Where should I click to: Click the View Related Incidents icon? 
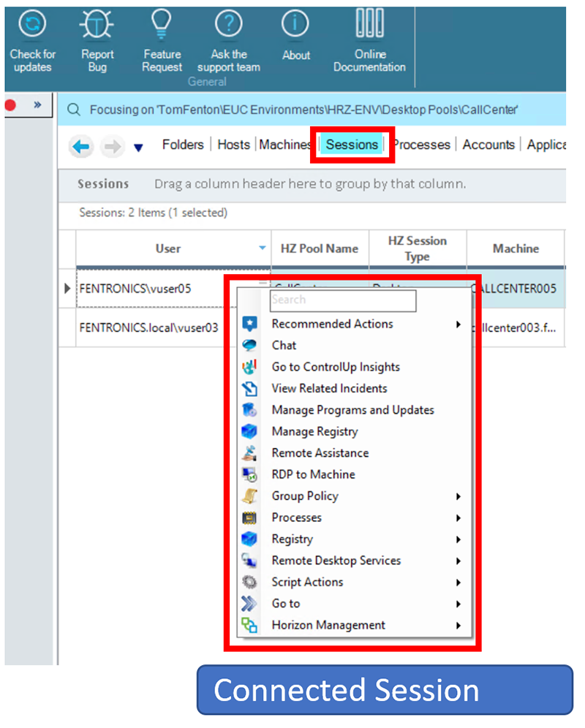(x=249, y=388)
